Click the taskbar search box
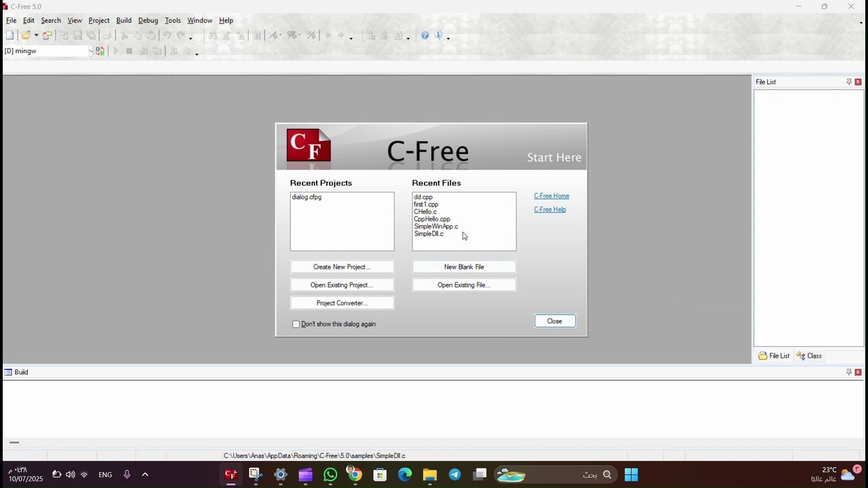 tap(555, 474)
